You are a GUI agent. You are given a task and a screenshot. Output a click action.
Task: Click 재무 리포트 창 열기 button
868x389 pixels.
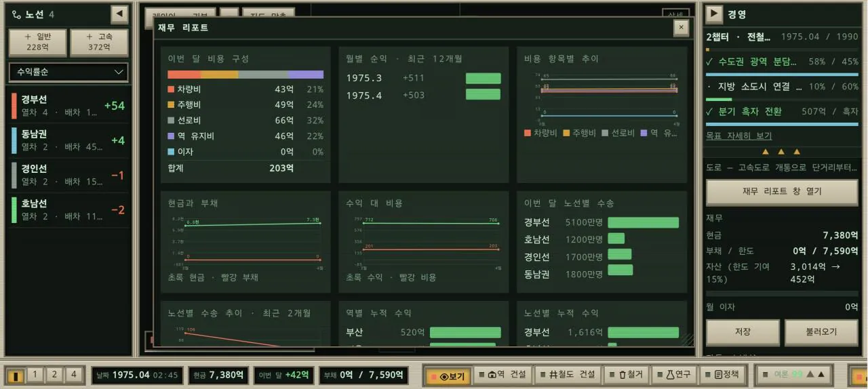(782, 192)
